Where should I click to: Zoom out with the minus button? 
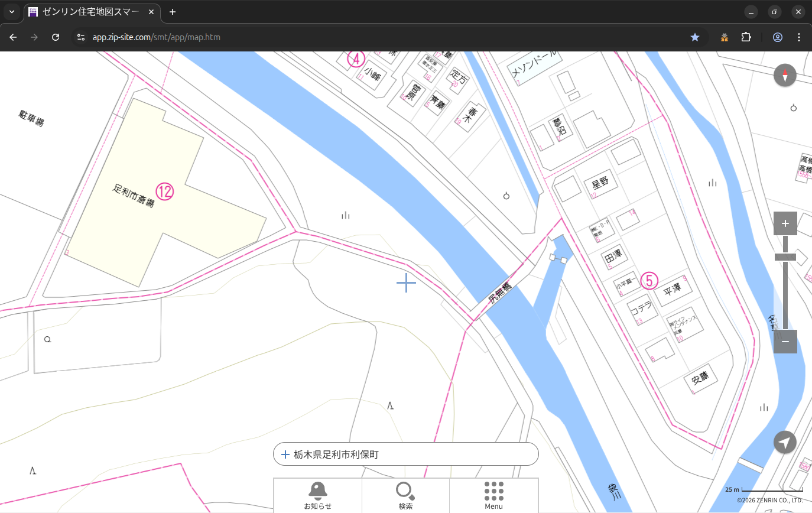click(x=785, y=342)
